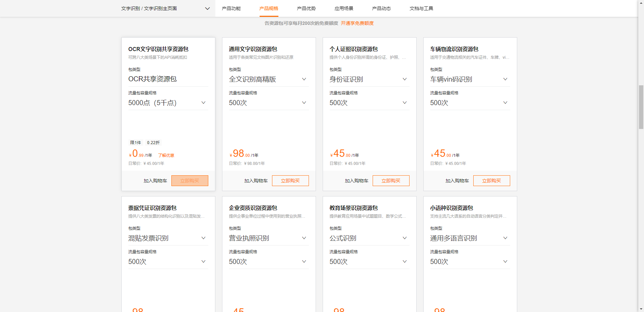Click the 个人证照识别资源包 title
Screen dimensions: 644x312
pyautogui.click(x=354, y=49)
